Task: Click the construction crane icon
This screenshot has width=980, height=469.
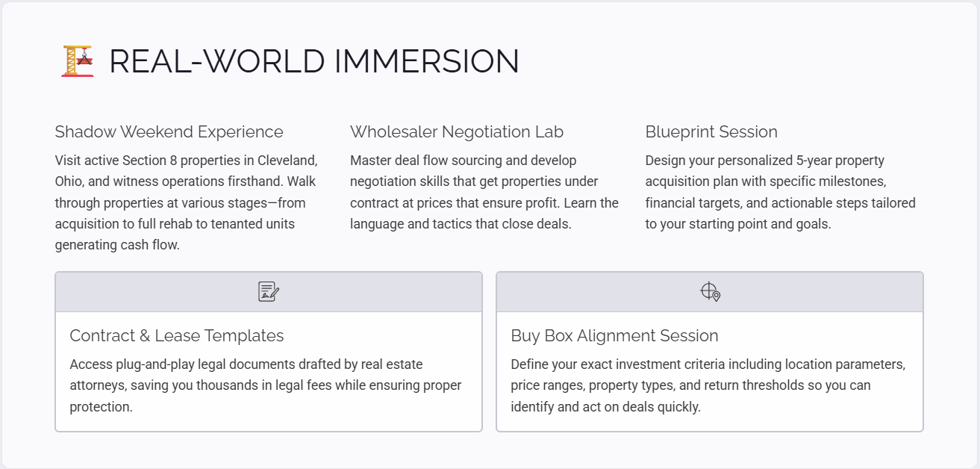Action: point(78,61)
